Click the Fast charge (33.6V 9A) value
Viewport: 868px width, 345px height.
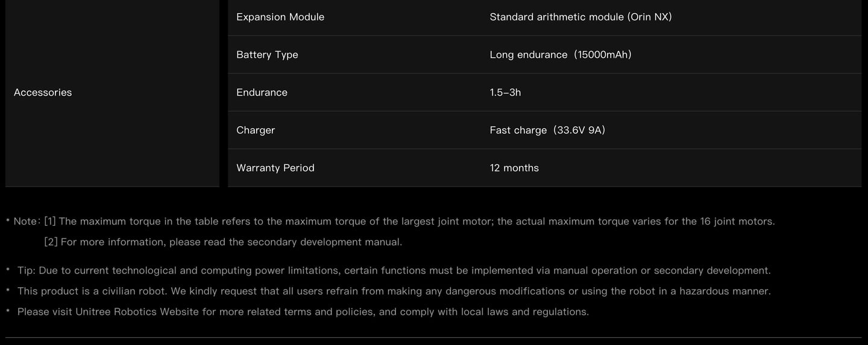547,130
